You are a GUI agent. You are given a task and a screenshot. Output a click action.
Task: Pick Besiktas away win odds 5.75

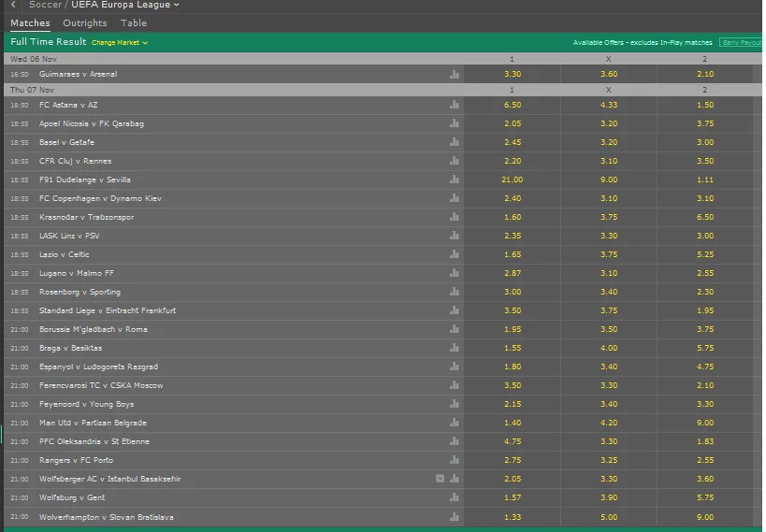pyautogui.click(x=705, y=348)
